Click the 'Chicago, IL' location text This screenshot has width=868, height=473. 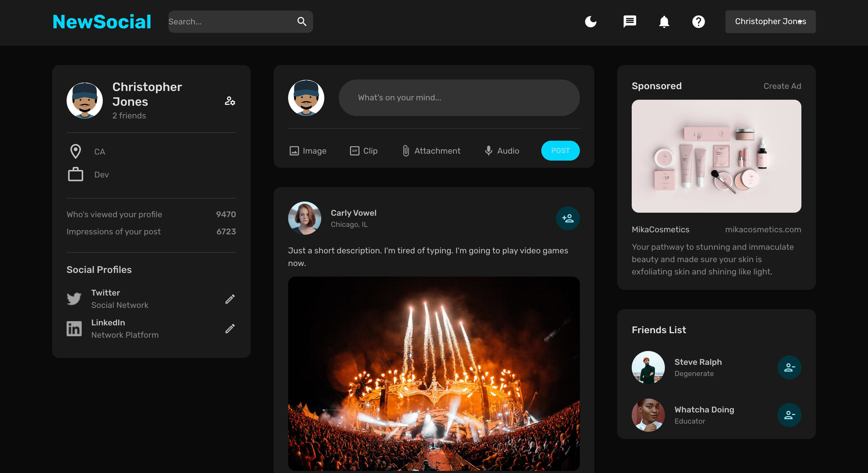point(349,225)
